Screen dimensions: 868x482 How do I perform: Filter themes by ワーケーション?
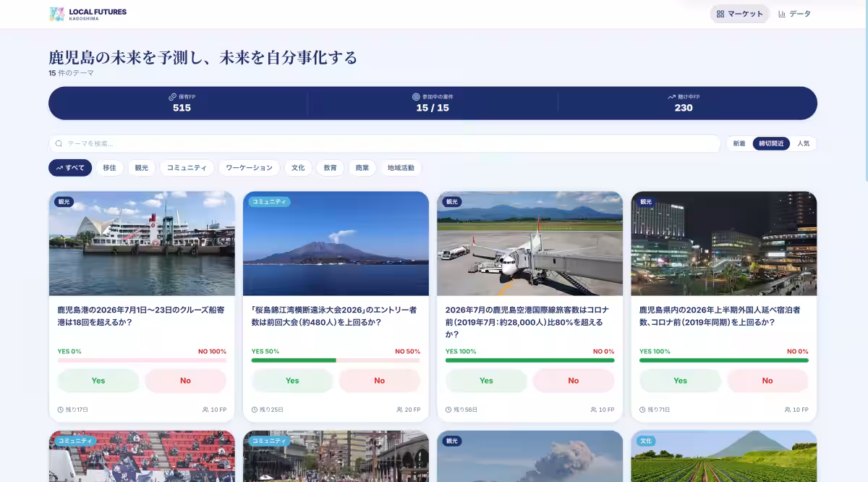pos(249,168)
